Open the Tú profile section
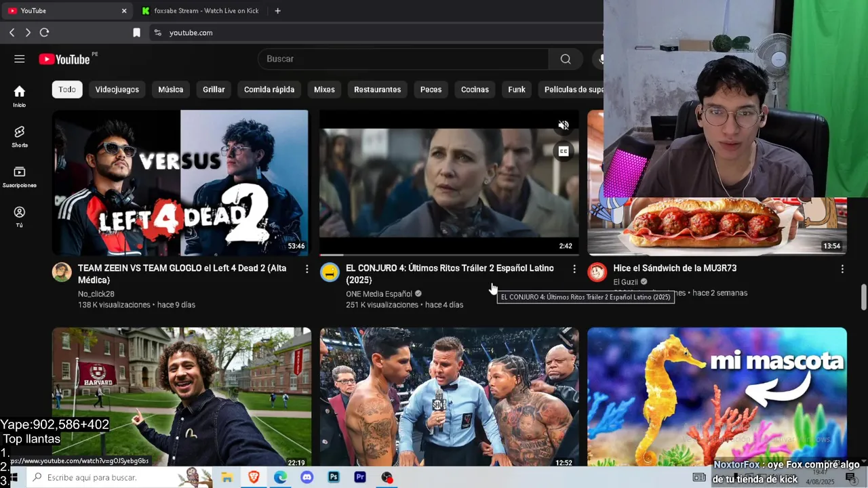868x488 pixels. (19, 217)
